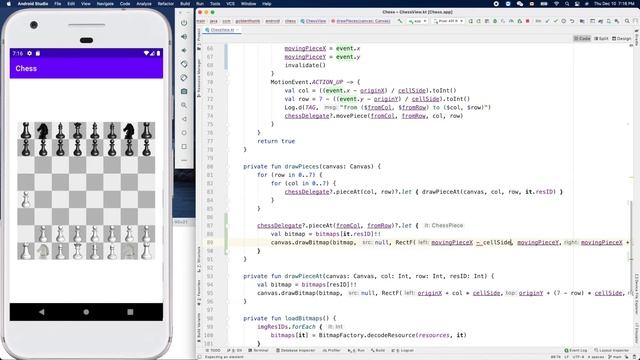Switch editor to Code view mode
This screenshot has height=360, width=640.
(x=582, y=38)
